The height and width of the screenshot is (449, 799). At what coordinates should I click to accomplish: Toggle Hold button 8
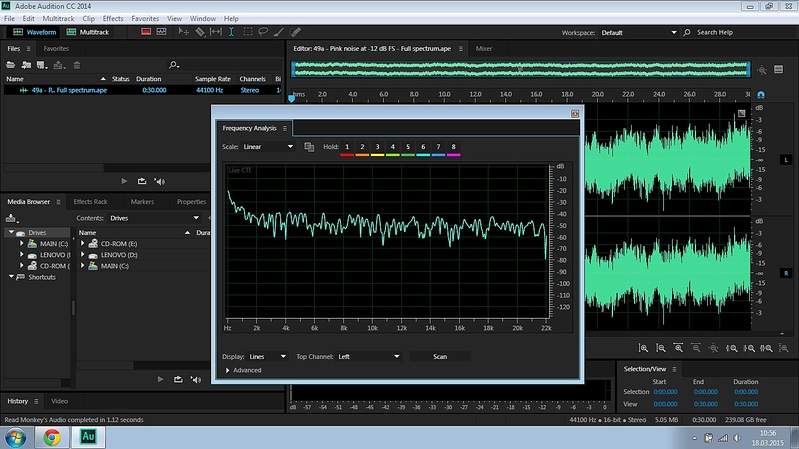coord(454,147)
